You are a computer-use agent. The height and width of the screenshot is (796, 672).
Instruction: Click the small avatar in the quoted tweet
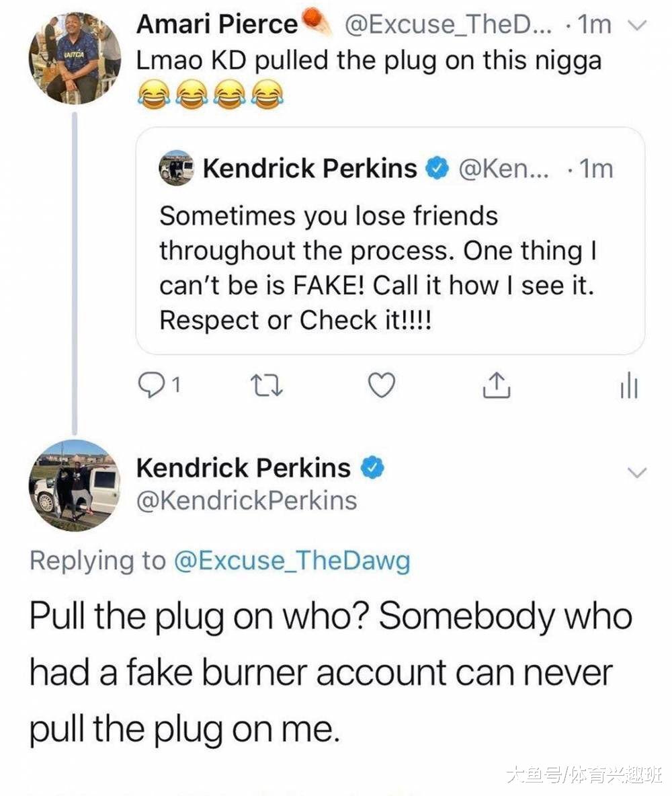176,168
